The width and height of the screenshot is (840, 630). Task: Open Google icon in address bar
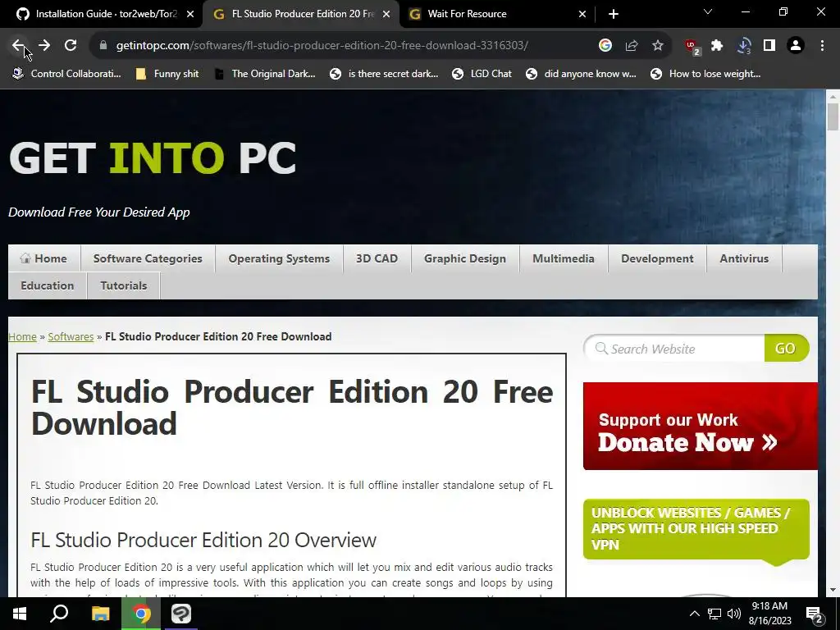point(605,46)
